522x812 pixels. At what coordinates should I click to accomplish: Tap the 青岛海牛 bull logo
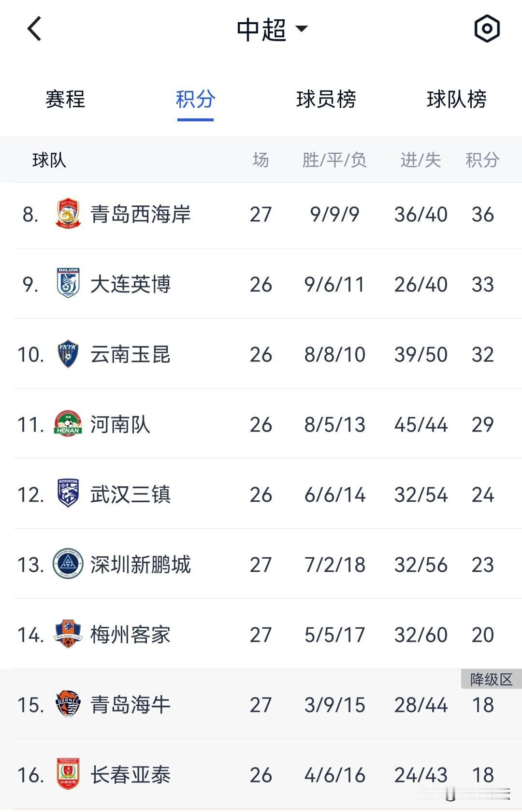(68, 704)
